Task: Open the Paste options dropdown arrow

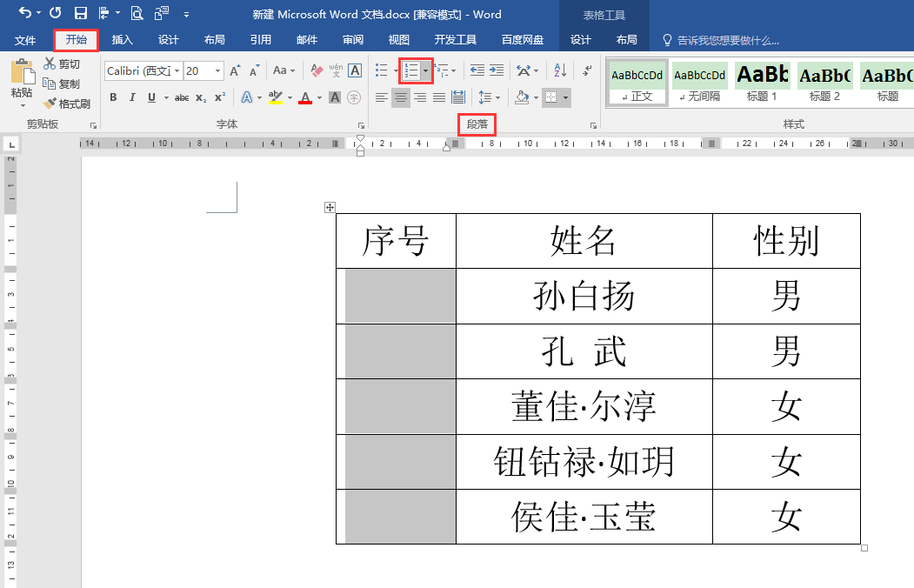Action: click(x=23, y=106)
